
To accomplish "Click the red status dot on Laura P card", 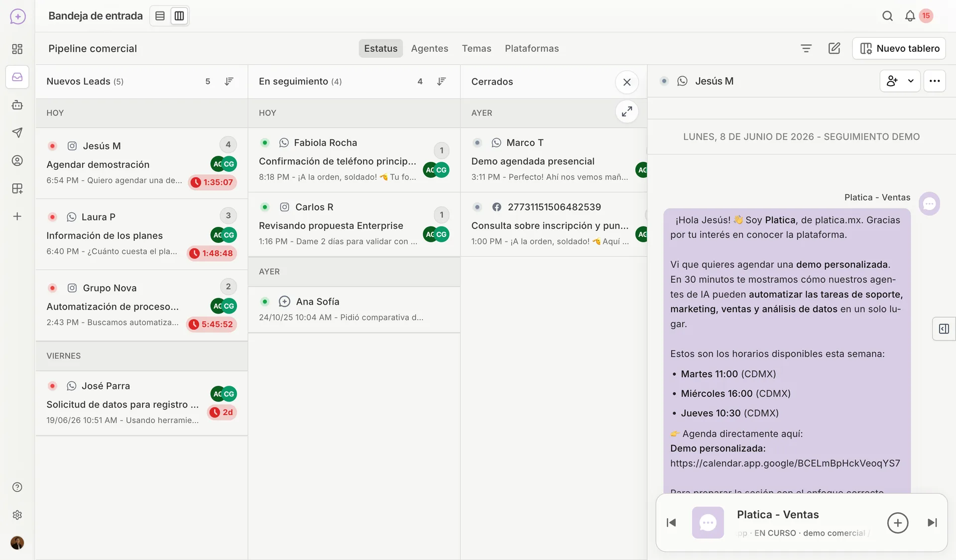I will pos(52,217).
